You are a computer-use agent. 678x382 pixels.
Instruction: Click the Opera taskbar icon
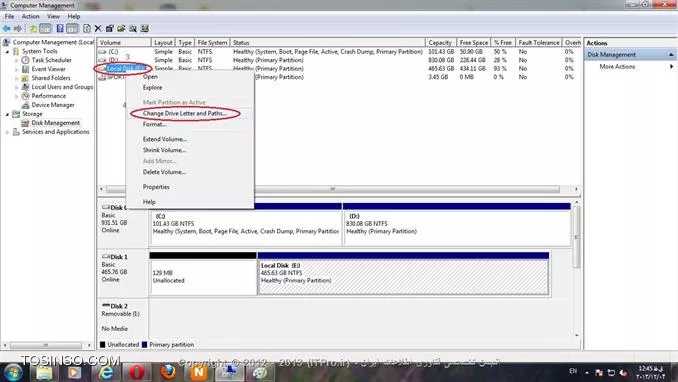coord(137,372)
